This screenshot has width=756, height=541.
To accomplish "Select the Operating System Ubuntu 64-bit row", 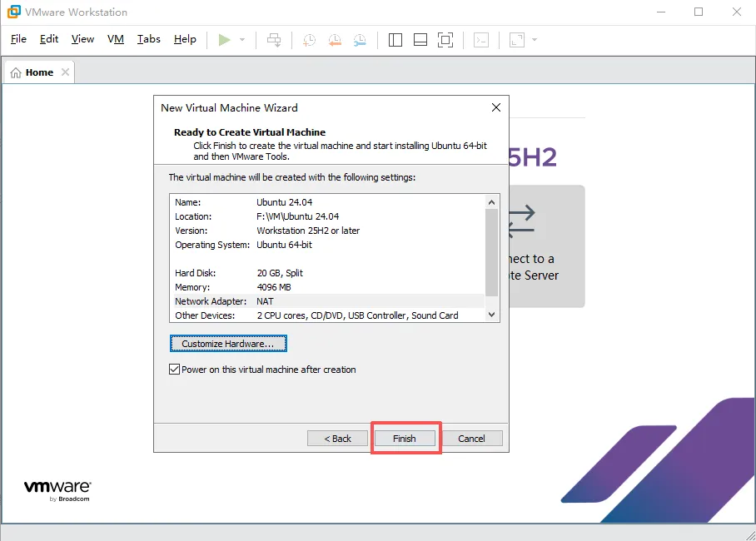I will point(327,245).
